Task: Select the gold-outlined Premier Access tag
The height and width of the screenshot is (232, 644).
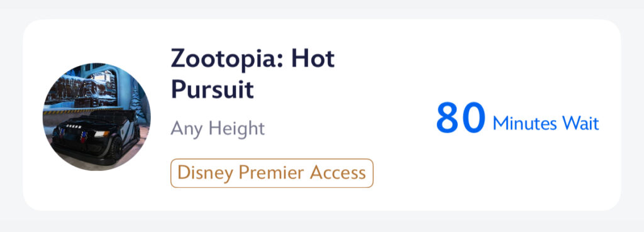Action: tap(272, 174)
